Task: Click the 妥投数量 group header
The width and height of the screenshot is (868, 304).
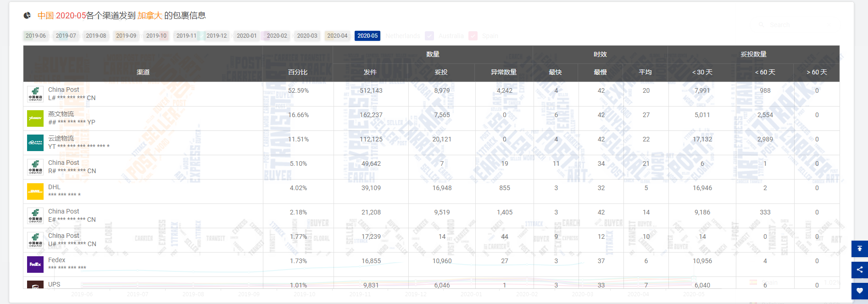Action: (753, 54)
